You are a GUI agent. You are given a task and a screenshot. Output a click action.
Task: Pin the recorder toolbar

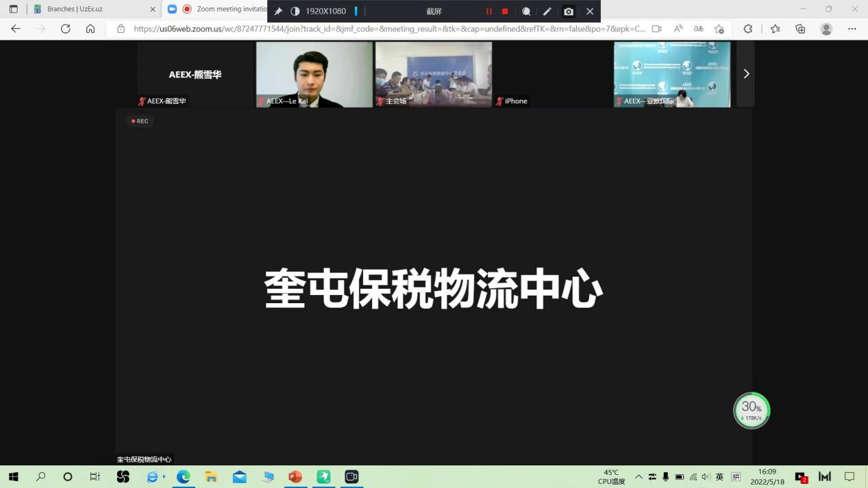pos(278,12)
